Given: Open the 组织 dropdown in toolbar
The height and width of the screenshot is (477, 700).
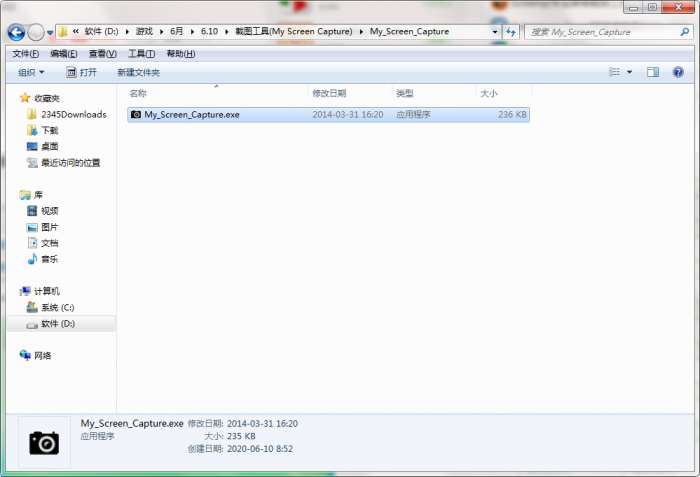Looking at the screenshot, I should tap(31, 72).
